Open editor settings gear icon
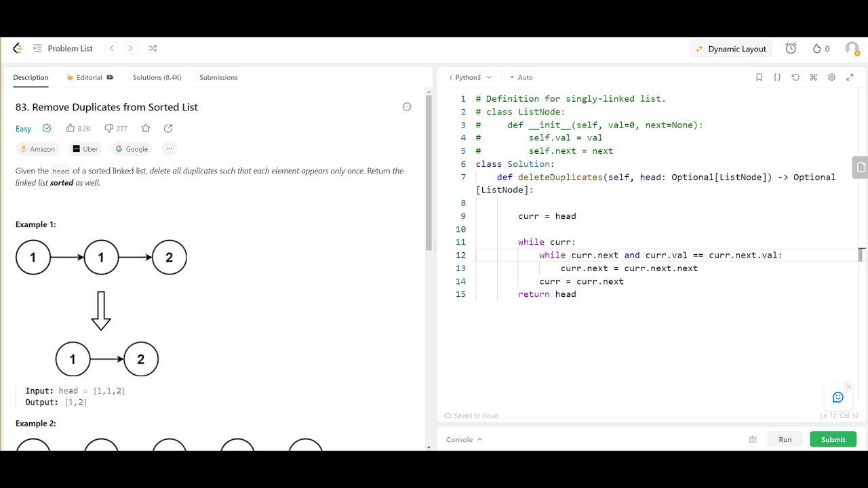The height and width of the screenshot is (488, 868). 831,77
